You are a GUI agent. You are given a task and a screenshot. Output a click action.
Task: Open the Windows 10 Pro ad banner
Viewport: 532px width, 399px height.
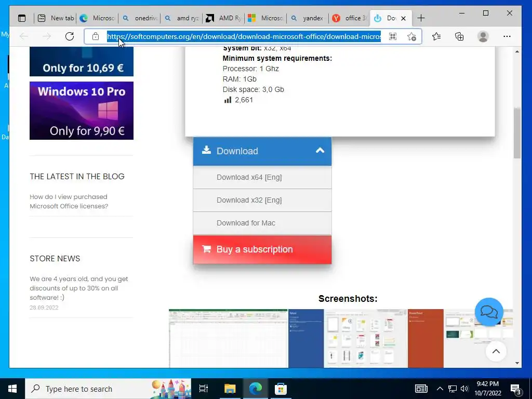[82, 111]
